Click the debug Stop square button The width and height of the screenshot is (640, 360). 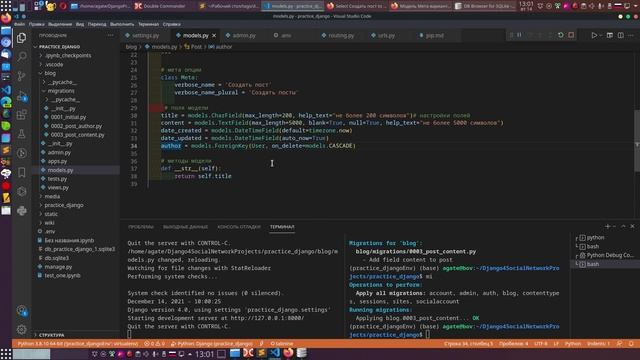pyautogui.click(x=571, y=36)
